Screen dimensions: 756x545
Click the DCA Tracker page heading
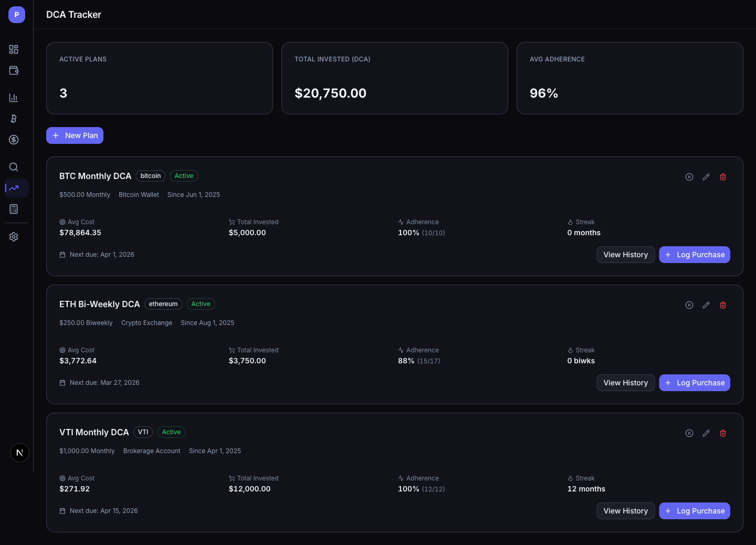(73, 15)
